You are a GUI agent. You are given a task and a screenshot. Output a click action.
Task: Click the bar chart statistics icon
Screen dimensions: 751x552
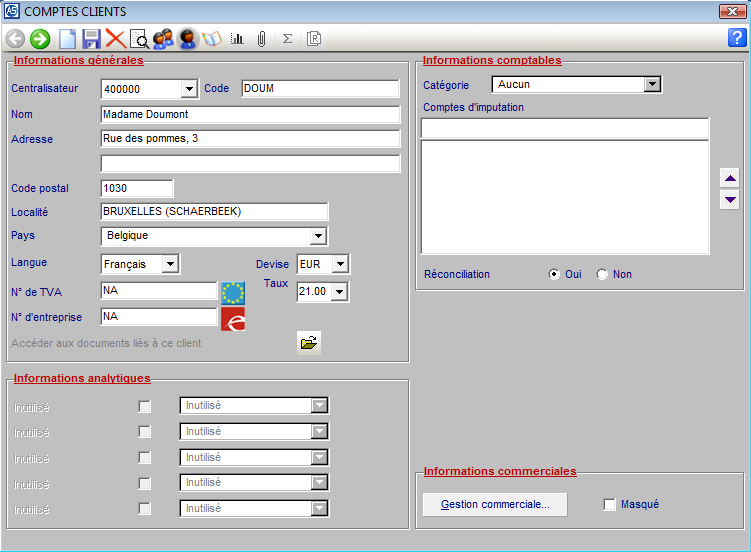[237, 39]
